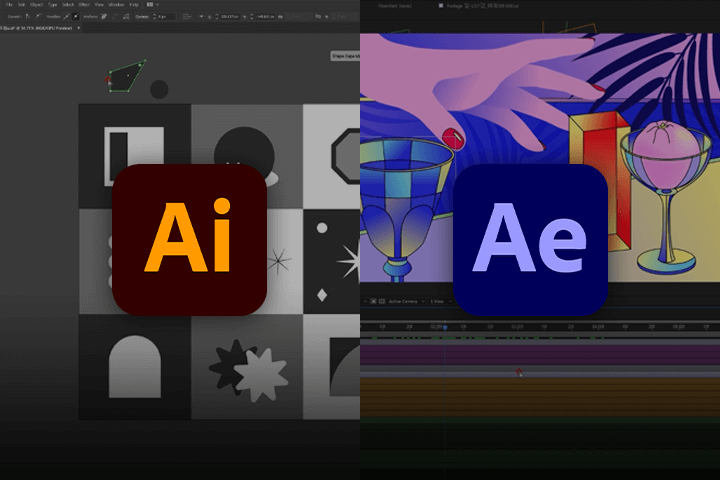Switch to the Footage tab in After Effects
The image size is (720, 480).
[x=481, y=6]
